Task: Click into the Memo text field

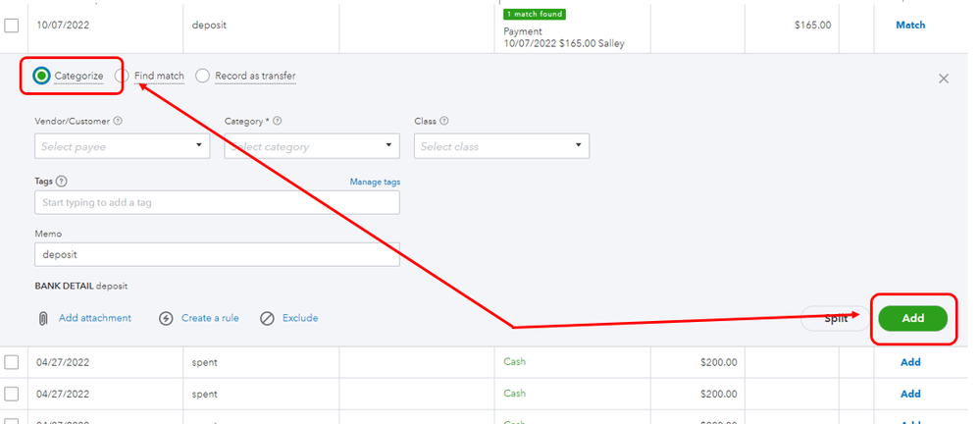Action: pyautogui.click(x=217, y=253)
